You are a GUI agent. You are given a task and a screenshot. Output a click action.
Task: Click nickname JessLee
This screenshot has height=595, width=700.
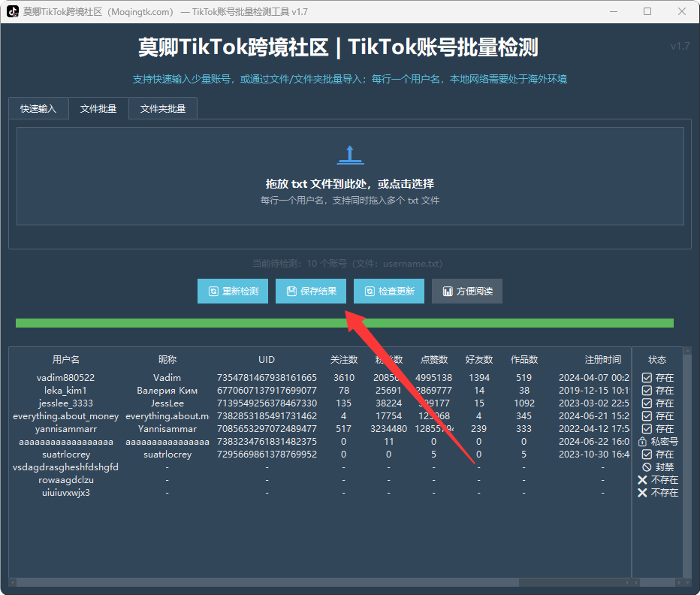click(x=167, y=403)
